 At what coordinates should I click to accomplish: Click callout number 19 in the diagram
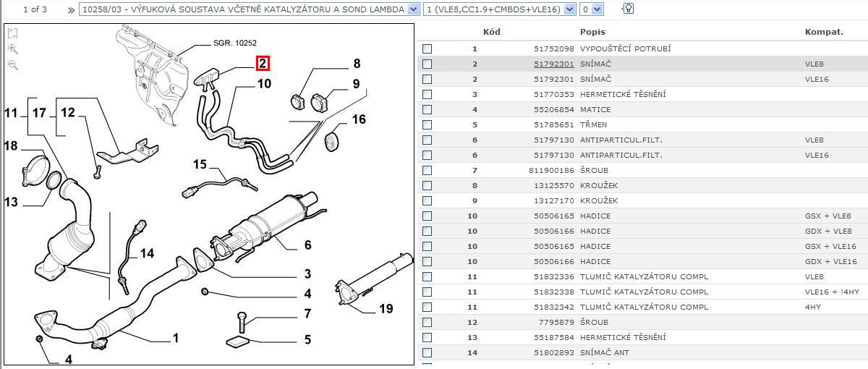pos(386,309)
